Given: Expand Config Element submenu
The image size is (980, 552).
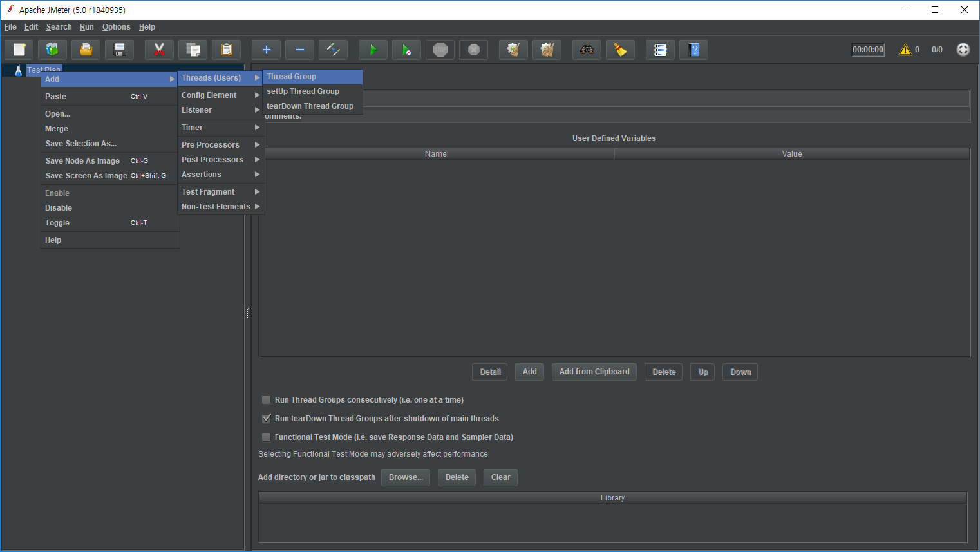Looking at the screenshot, I should (x=220, y=95).
